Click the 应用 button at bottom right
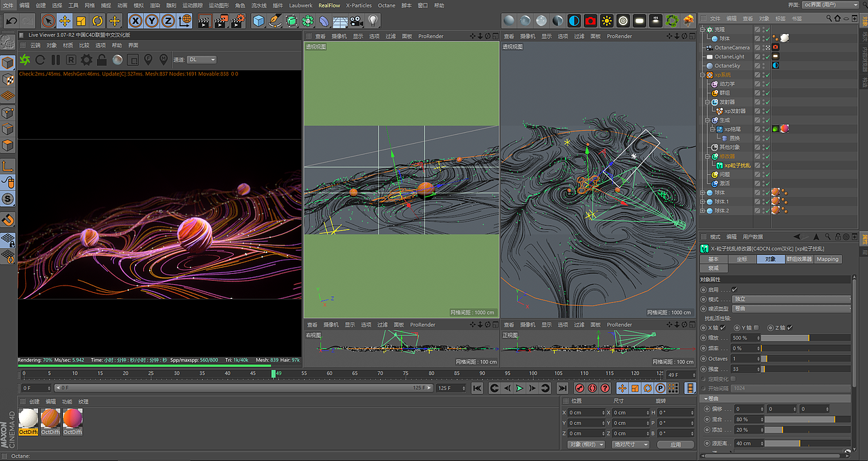Viewport: 868px width, 461px height. point(675,444)
